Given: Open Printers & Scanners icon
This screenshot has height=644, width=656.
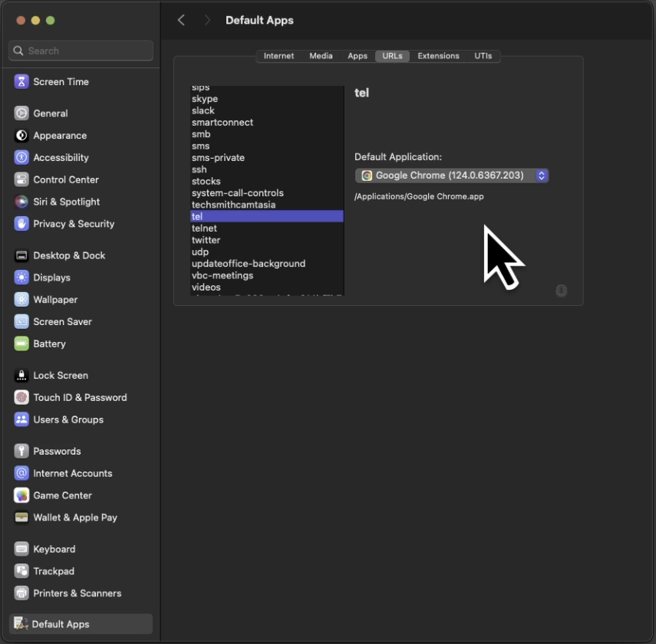Looking at the screenshot, I should coord(21,593).
